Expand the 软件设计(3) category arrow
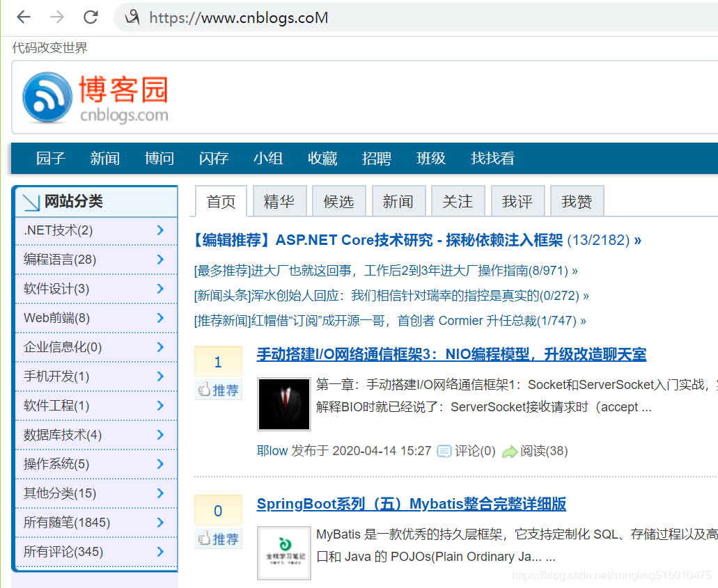718x588 pixels. click(160, 289)
